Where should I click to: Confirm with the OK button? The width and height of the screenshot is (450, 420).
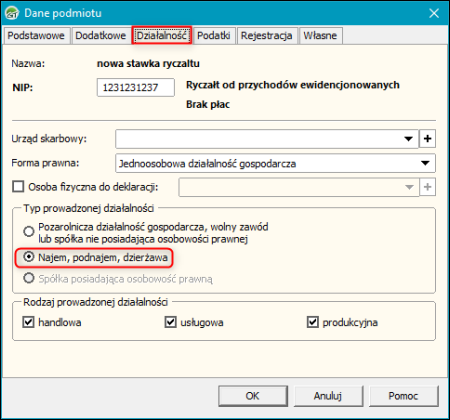[253, 396]
